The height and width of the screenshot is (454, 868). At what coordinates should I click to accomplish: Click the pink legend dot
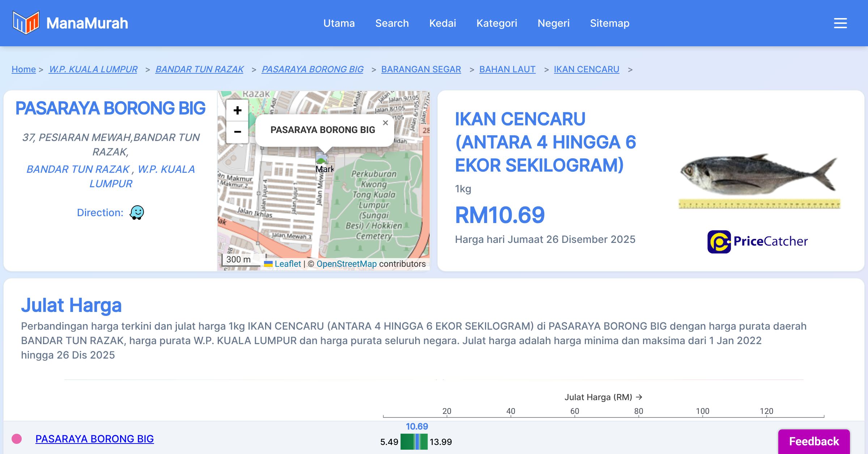point(17,439)
